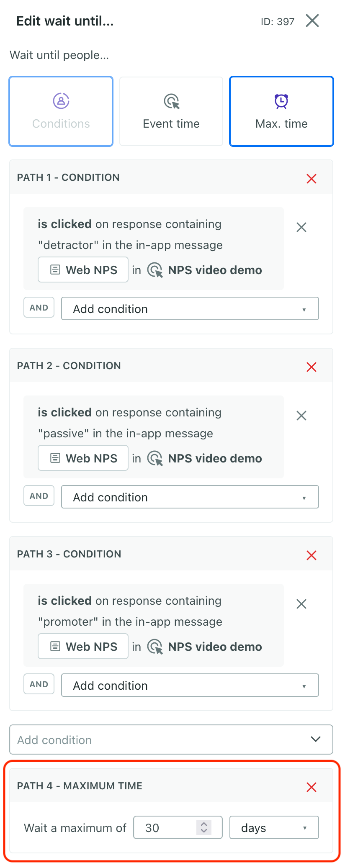Open the bottom Add condition path dropdown

[x=171, y=740]
